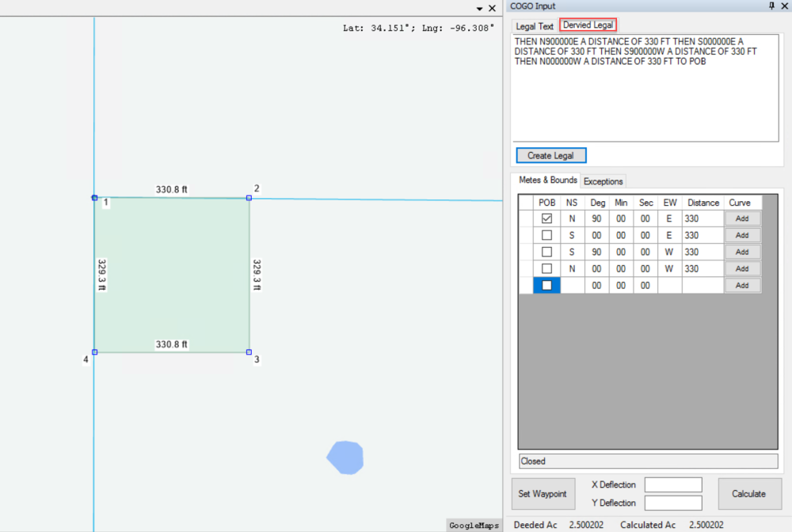Open the Metes & Bounds tab

pos(547,180)
